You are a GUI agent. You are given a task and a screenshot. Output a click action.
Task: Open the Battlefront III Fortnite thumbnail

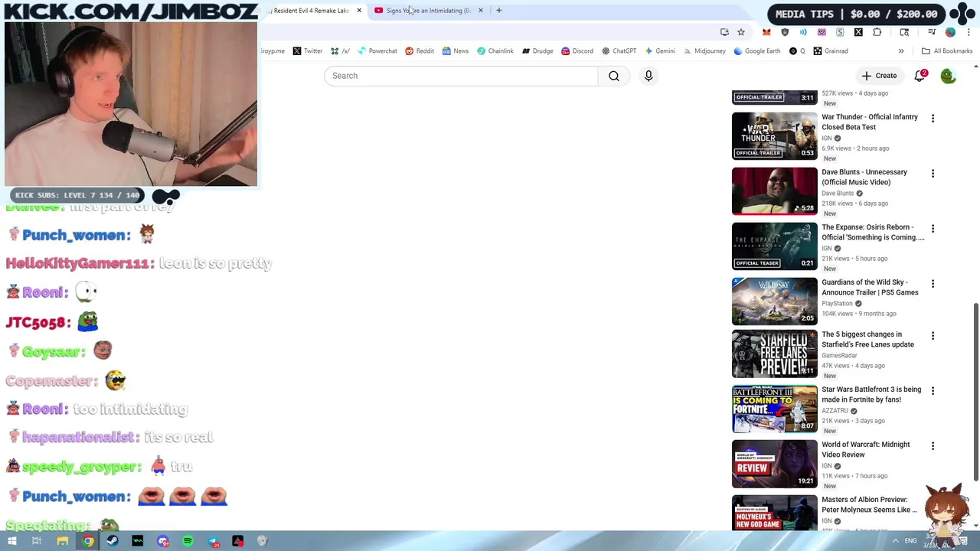point(775,409)
